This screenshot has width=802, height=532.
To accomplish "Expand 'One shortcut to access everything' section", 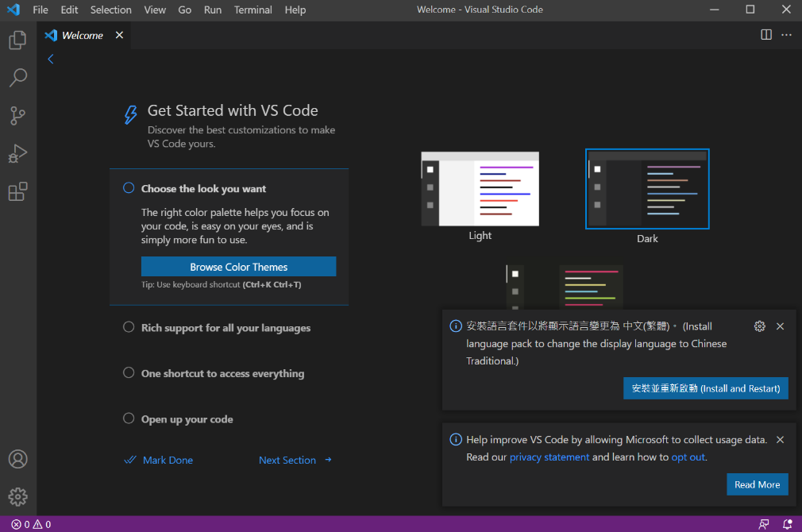I will (x=222, y=373).
